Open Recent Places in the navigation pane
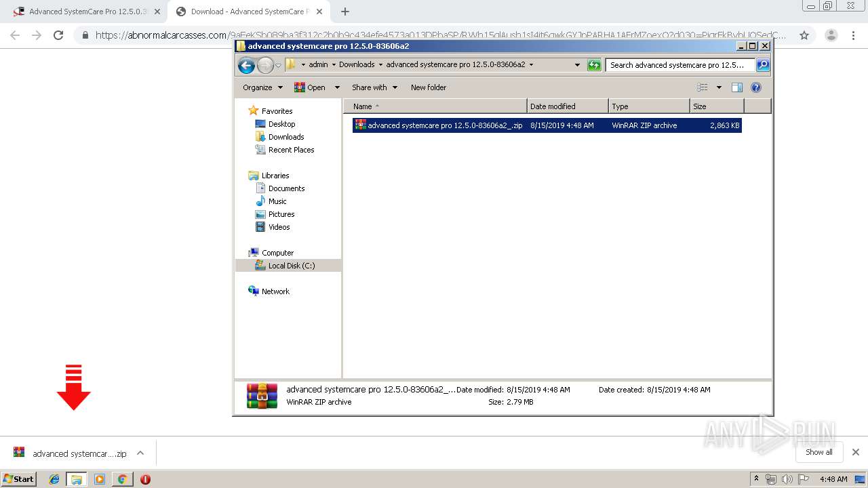Screen dimensions: 868x488 click(x=291, y=150)
